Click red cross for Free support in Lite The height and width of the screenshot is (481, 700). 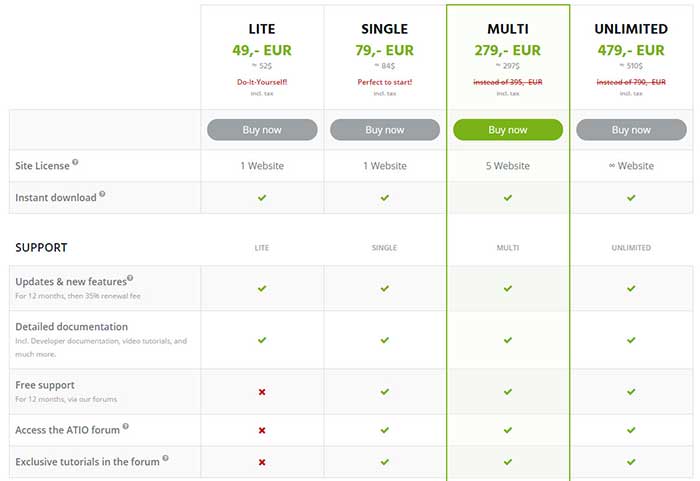click(x=262, y=392)
